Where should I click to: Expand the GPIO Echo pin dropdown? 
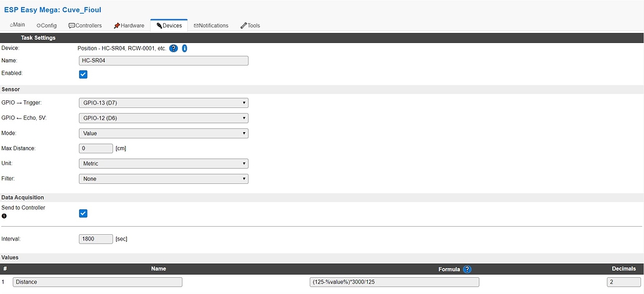(x=164, y=118)
